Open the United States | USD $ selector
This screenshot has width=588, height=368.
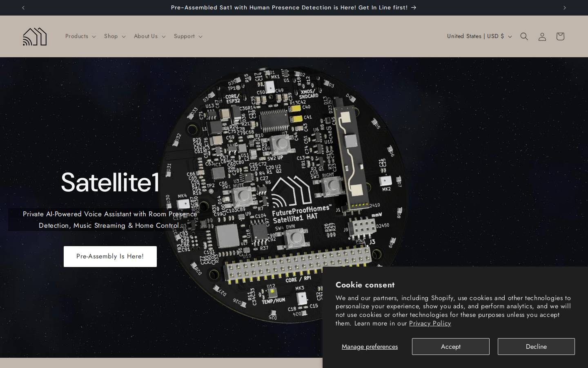click(479, 36)
